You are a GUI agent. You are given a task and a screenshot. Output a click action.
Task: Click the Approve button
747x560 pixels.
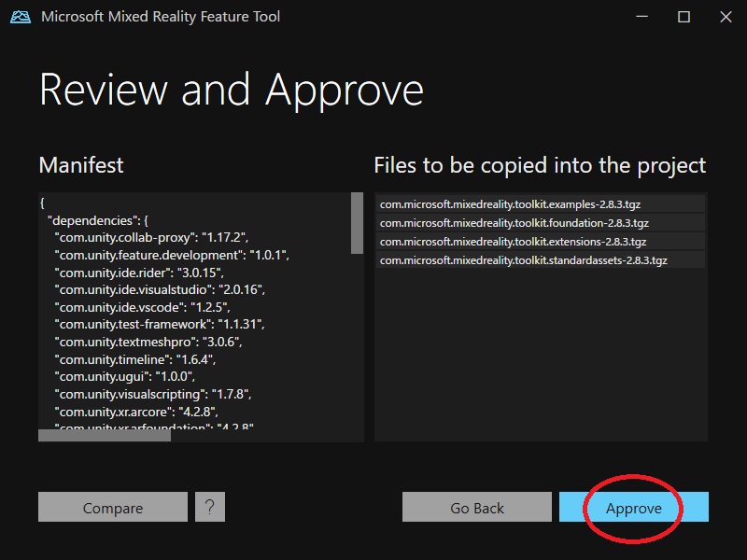[634, 507]
